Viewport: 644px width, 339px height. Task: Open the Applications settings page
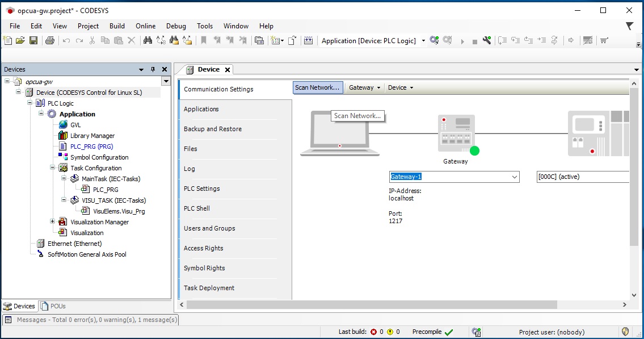tap(201, 109)
